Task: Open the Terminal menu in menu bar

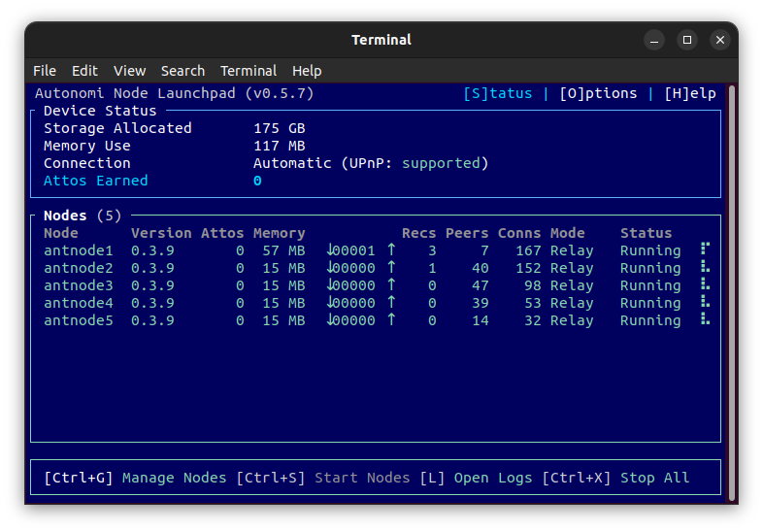Action: [249, 71]
